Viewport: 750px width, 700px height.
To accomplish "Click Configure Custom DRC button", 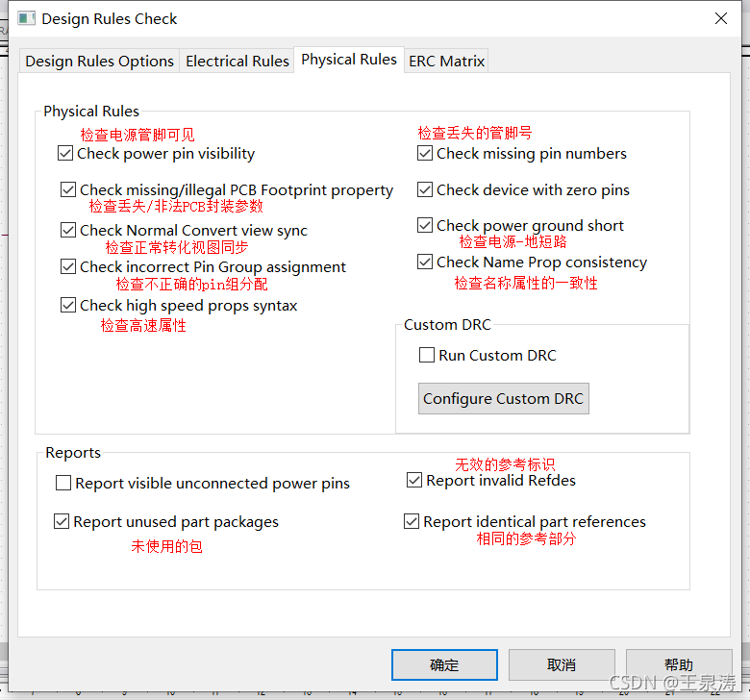I will tap(503, 398).
